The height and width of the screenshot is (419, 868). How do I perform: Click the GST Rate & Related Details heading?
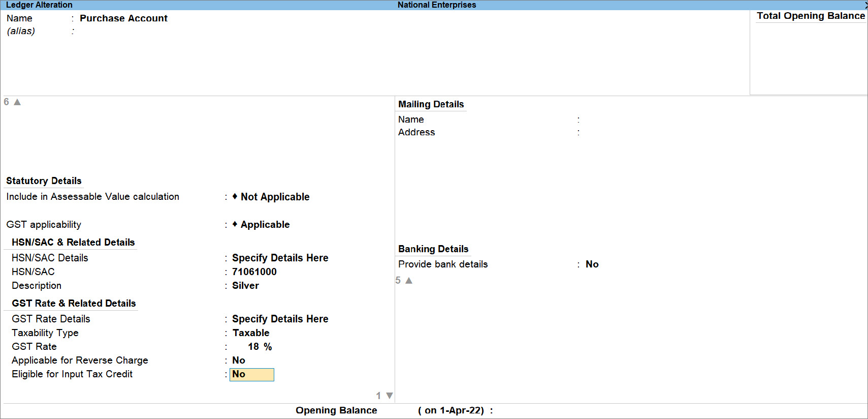click(74, 303)
